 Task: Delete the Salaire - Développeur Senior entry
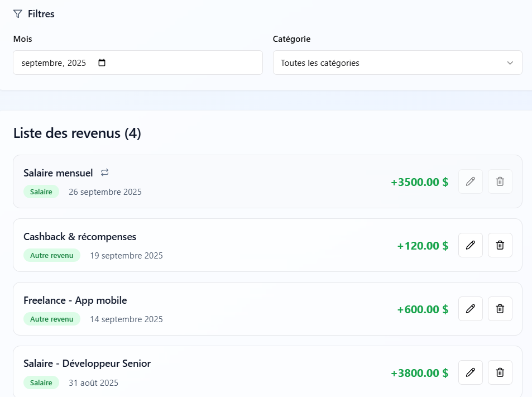(500, 372)
